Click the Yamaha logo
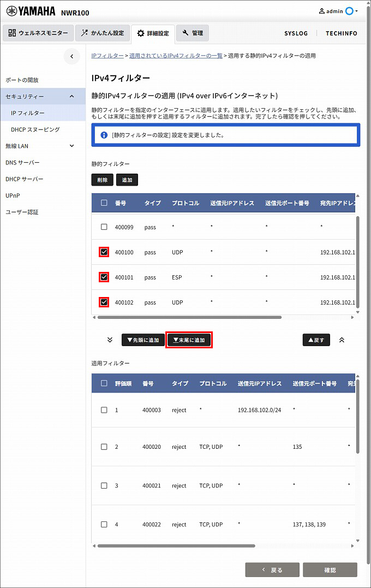371x588 pixels. point(31,11)
